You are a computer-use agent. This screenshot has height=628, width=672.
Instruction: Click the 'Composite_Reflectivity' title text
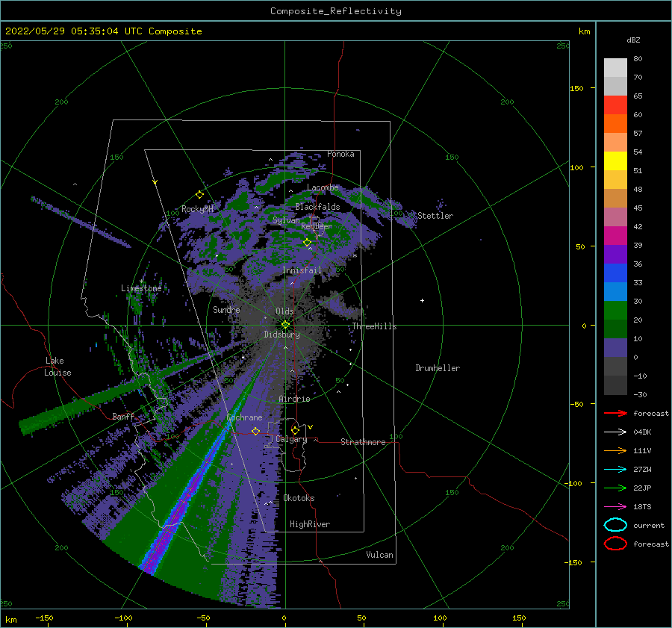(336, 11)
